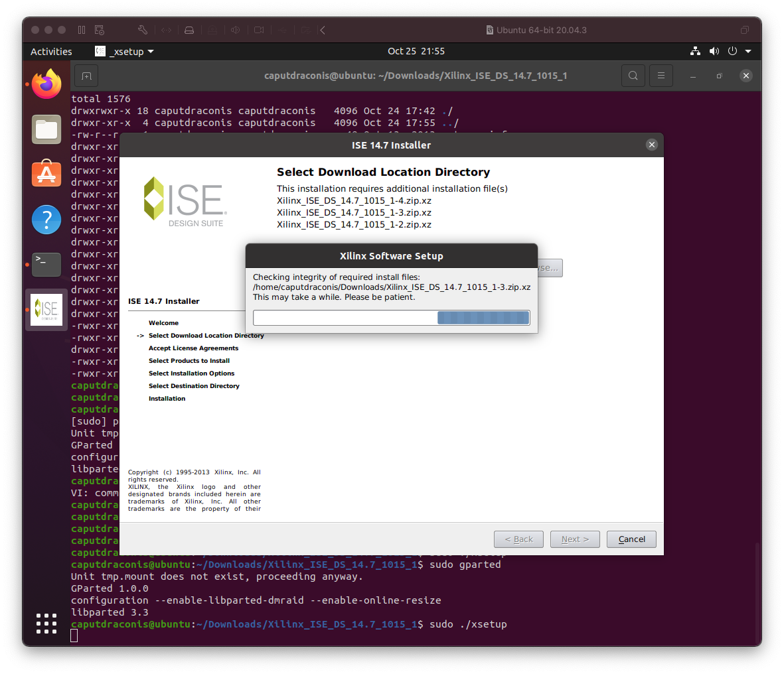Launch Ubuntu Software from the dock

click(46, 173)
